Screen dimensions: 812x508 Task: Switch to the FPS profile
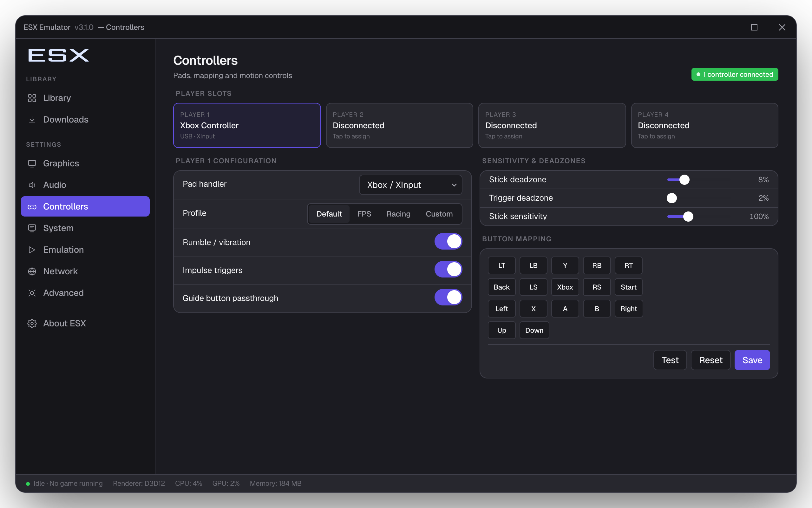click(364, 214)
